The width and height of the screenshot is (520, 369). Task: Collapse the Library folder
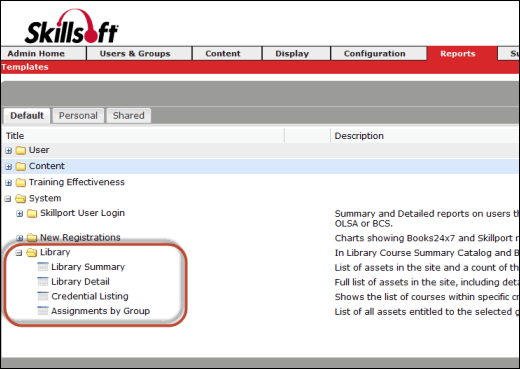19,253
